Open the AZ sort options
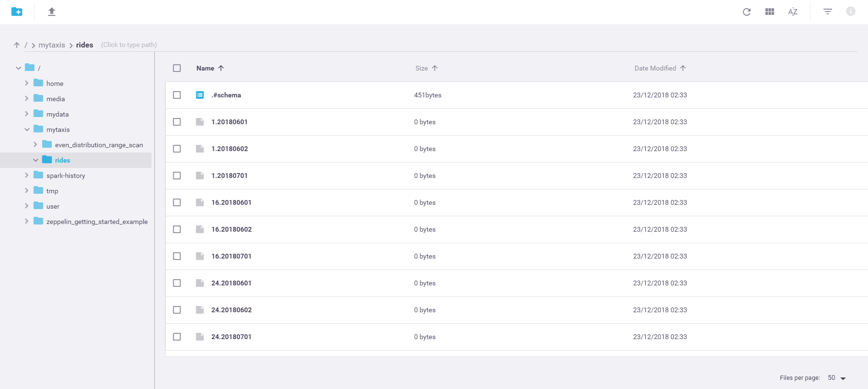The width and height of the screenshot is (868, 389). click(x=793, y=12)
